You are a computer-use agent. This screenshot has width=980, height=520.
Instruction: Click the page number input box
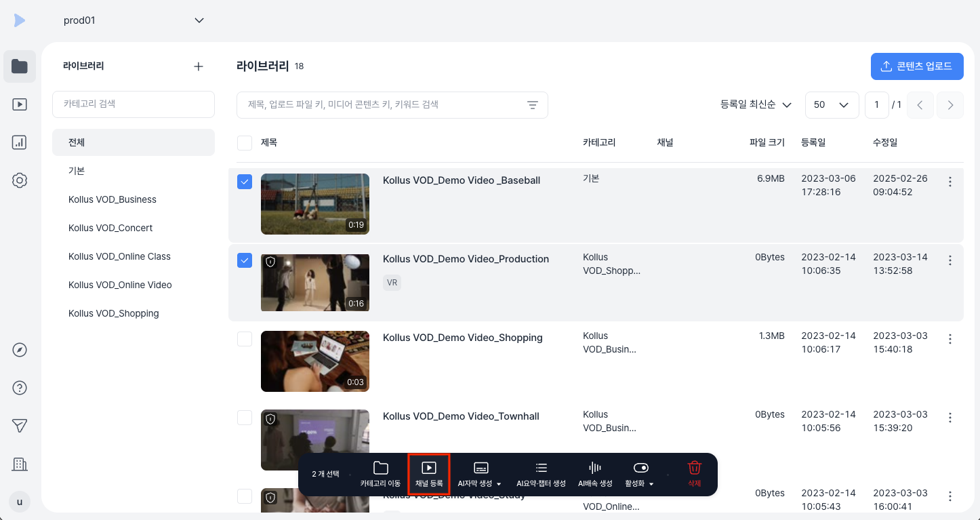pos(877,105)
